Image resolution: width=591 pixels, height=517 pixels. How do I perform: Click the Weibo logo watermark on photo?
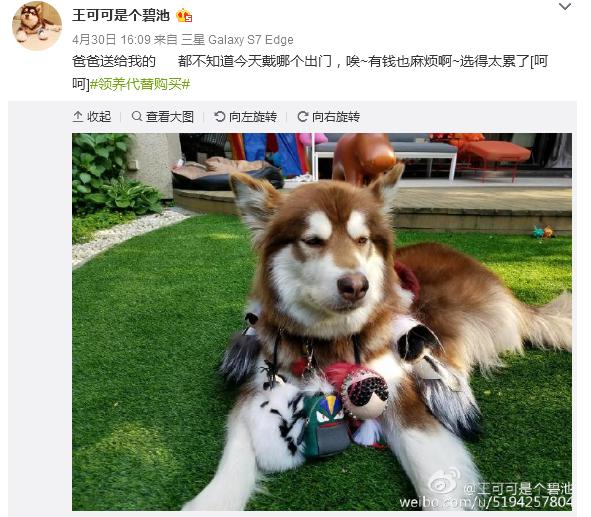point(445,481)
